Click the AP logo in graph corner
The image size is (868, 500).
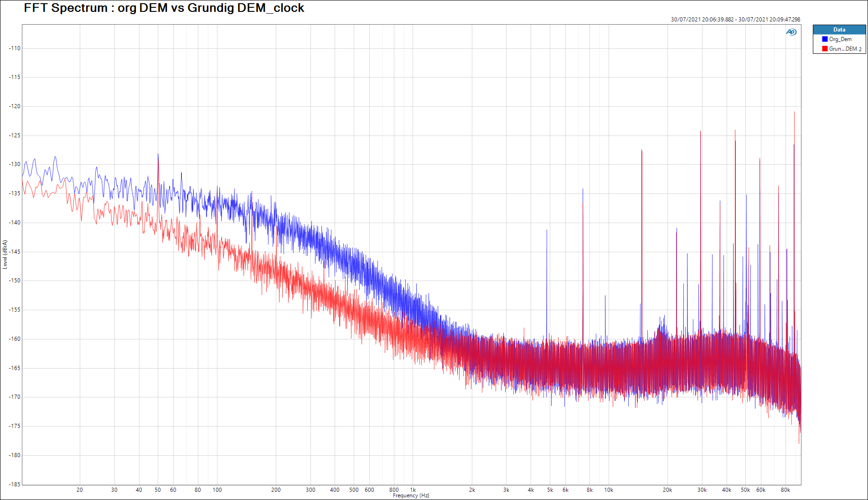(791, 32)
